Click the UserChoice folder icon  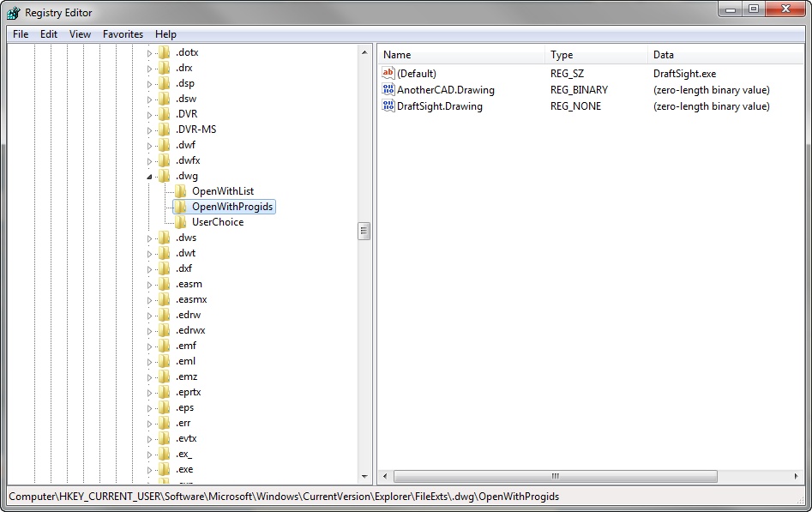[181, 222]
